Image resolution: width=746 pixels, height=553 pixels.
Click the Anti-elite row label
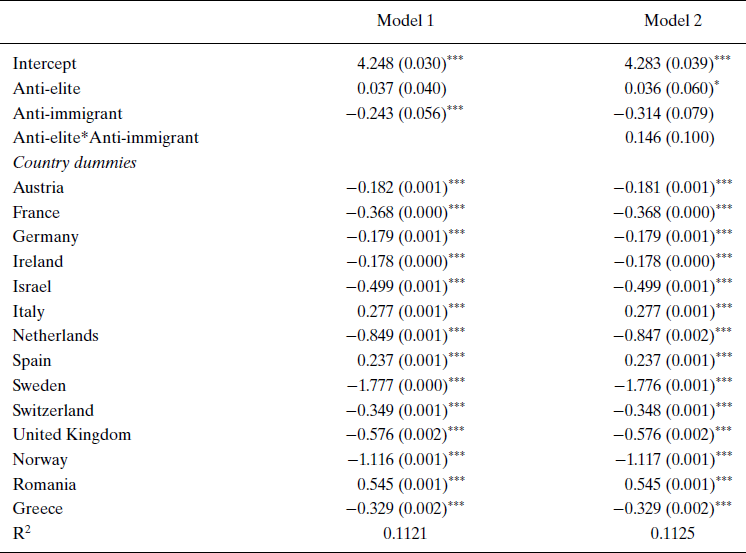[x=47, y=89]
